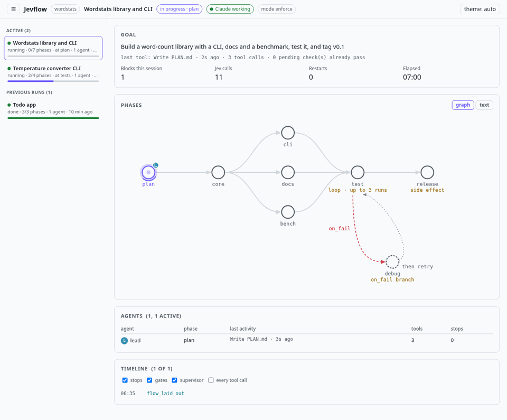The width and height of the screenshot is (507, 420).
Task: Select the cli phase node
Action: coord(288,133)
